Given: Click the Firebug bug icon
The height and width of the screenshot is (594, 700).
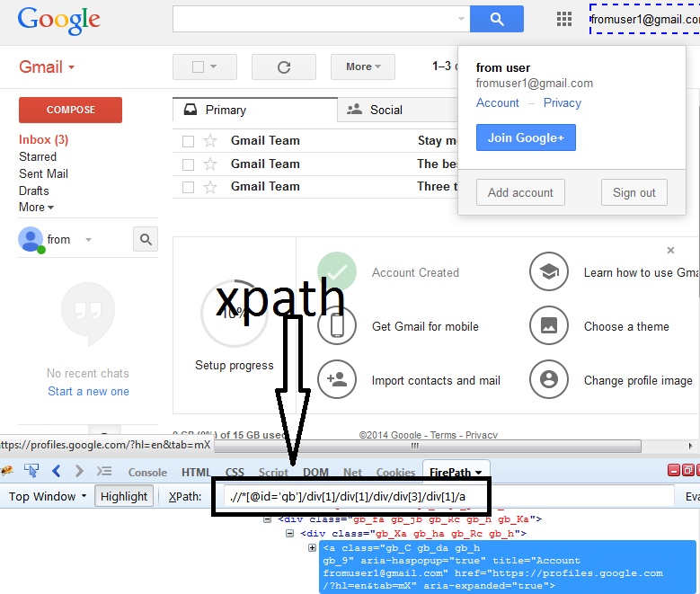Looking at the screenshot, I should 6,471.
